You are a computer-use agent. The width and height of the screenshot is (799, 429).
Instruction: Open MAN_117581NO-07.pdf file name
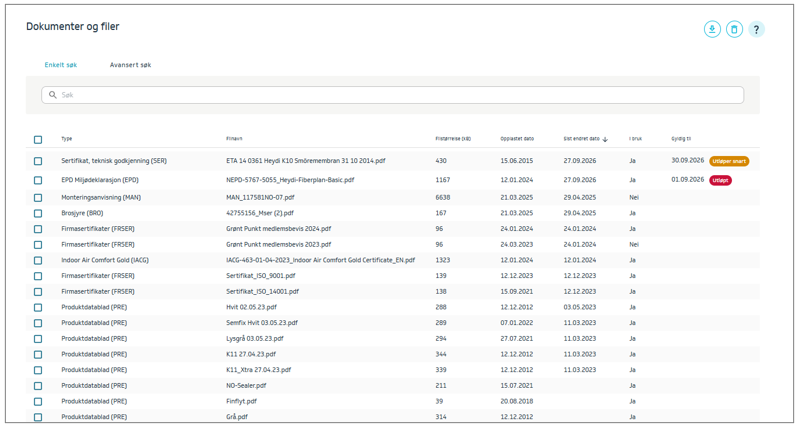tap(260, 197)
